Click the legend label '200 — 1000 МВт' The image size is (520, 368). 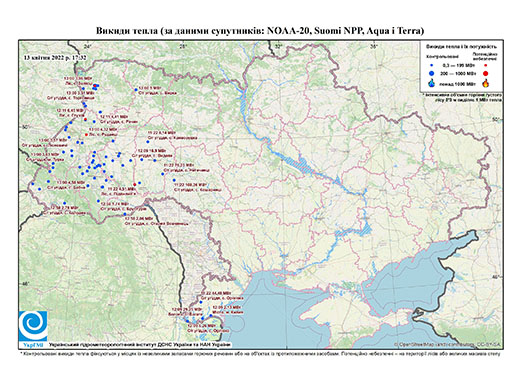point(458,73)
